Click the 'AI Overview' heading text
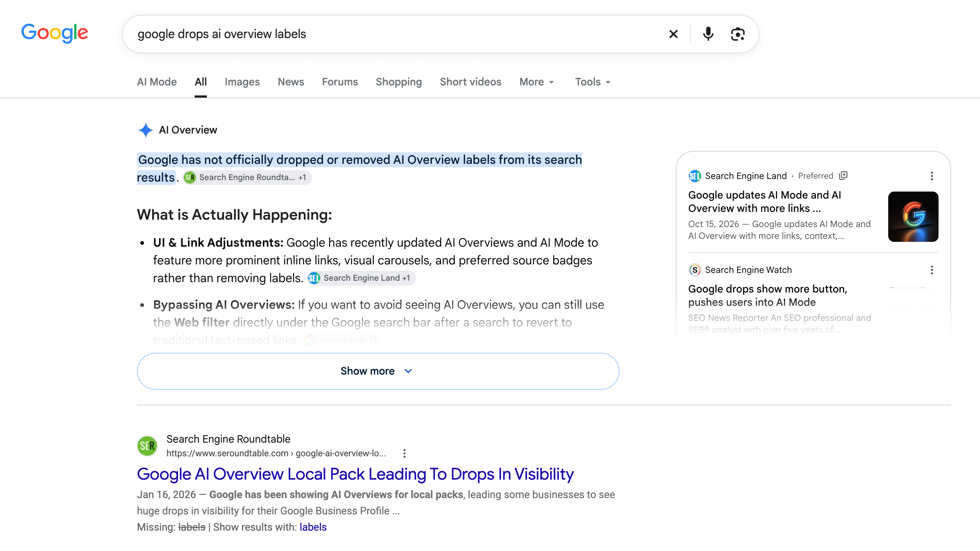This screenshot has height=551, width=980. (x=188, y=130)
